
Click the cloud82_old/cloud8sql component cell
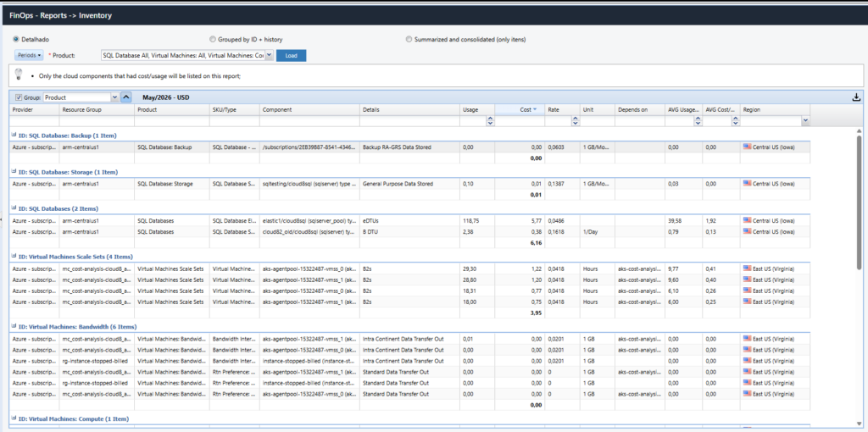point(309,232)
